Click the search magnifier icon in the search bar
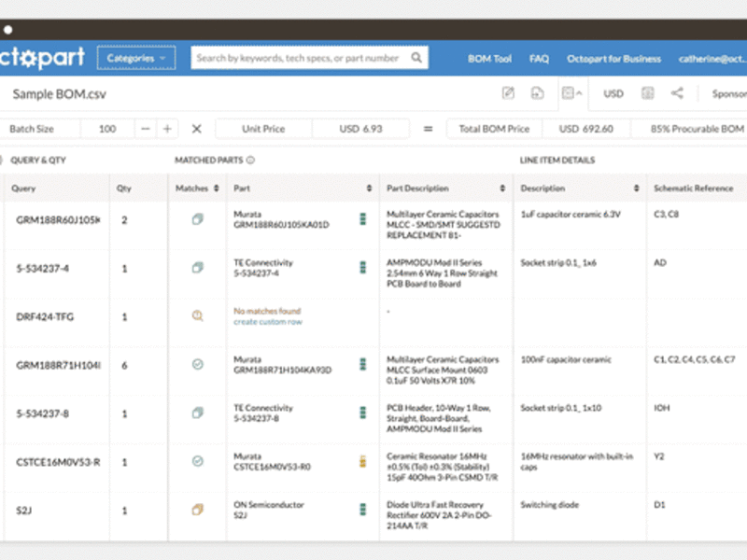The height and width of the screenshot is (560, 747). 416,58
